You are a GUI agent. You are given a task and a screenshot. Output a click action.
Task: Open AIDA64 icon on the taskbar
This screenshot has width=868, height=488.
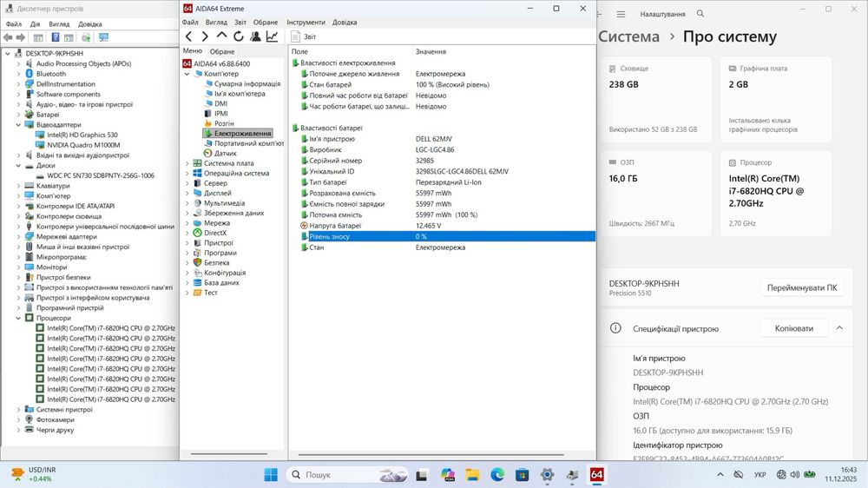click(596, 475)
